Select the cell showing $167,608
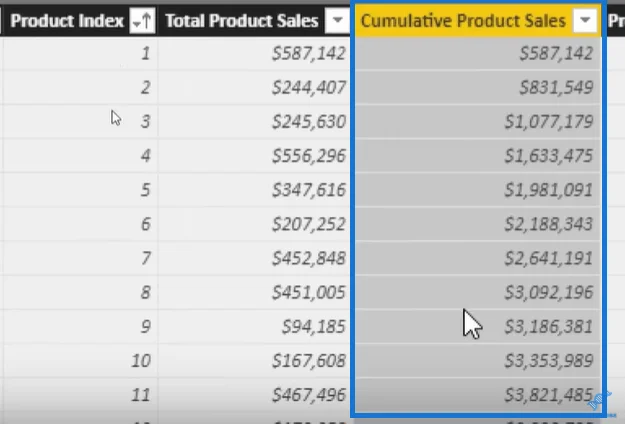 tap(254, 361)
